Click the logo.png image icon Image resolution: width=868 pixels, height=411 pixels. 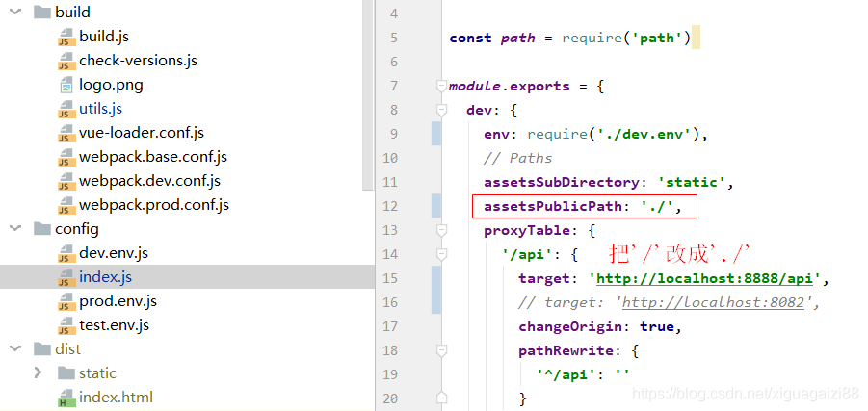coord(66,86)
